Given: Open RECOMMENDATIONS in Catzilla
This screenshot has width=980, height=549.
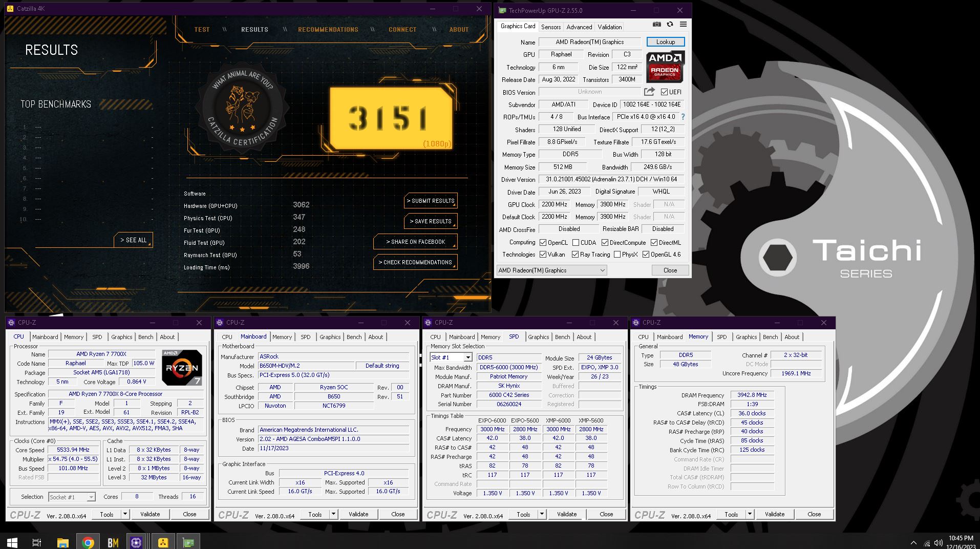Looking at the screenshot, I should (x=328, y=30).
